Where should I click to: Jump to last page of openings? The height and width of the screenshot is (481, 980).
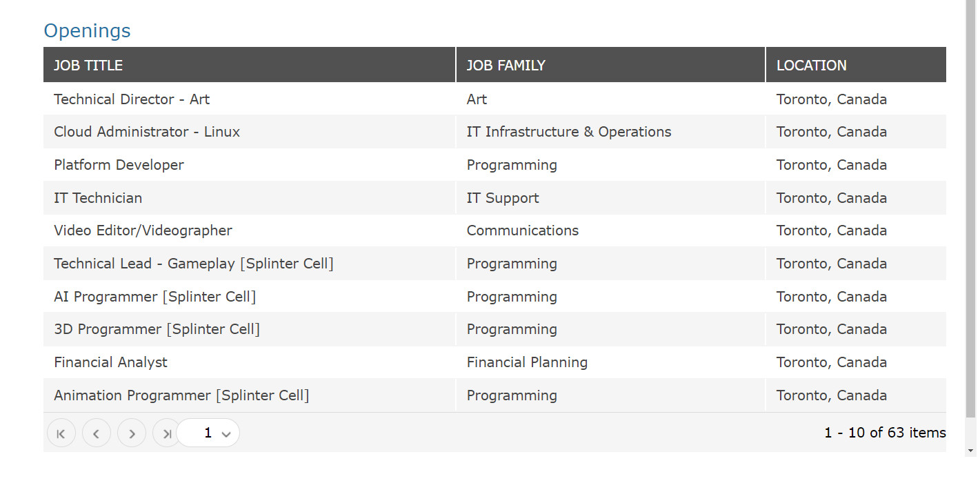coord(166,433)
